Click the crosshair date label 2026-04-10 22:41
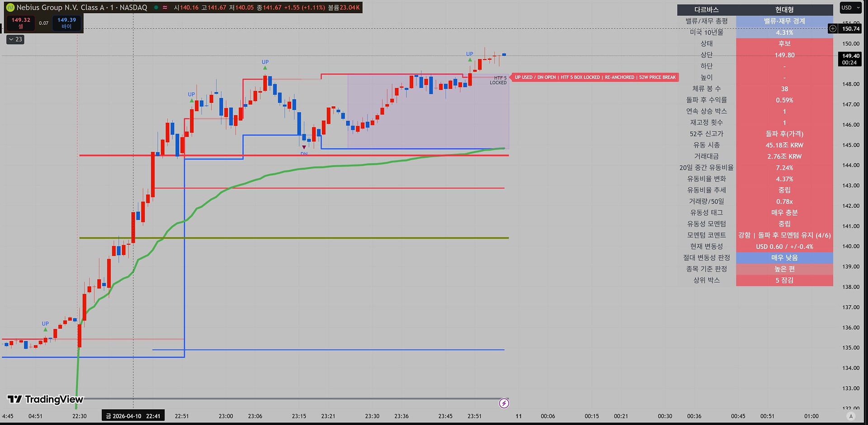This screenshot has width=868, height=425. click(x=133, y=416)
